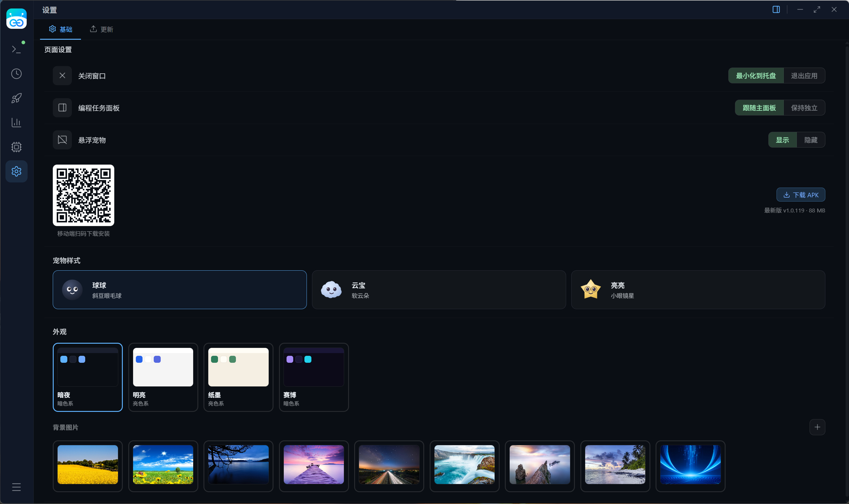Open the bar chart statistics icon
849x504 pixels.
(16, 123)
